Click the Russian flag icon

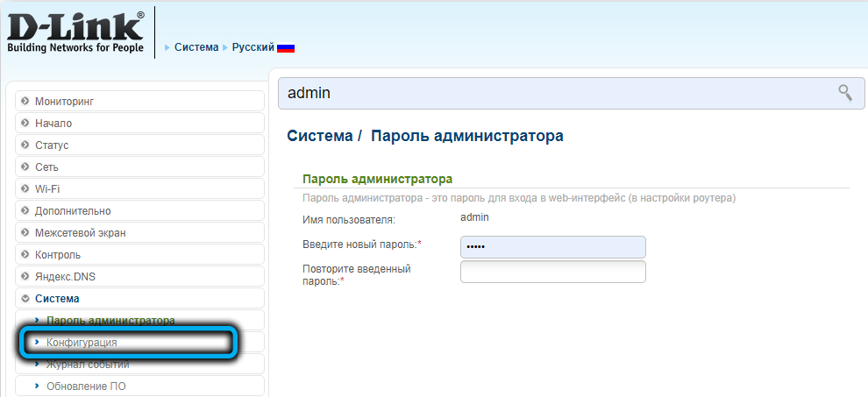(x=286, y=47)
